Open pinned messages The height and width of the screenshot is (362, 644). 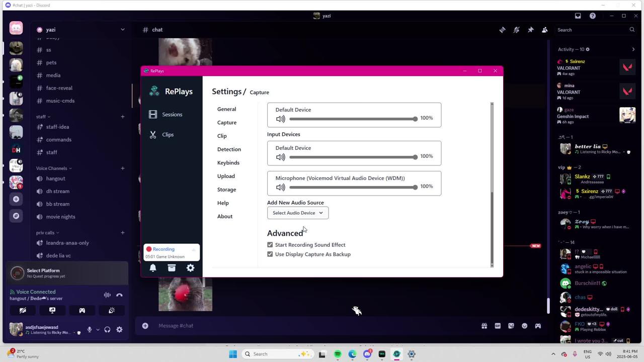[530, 30]
